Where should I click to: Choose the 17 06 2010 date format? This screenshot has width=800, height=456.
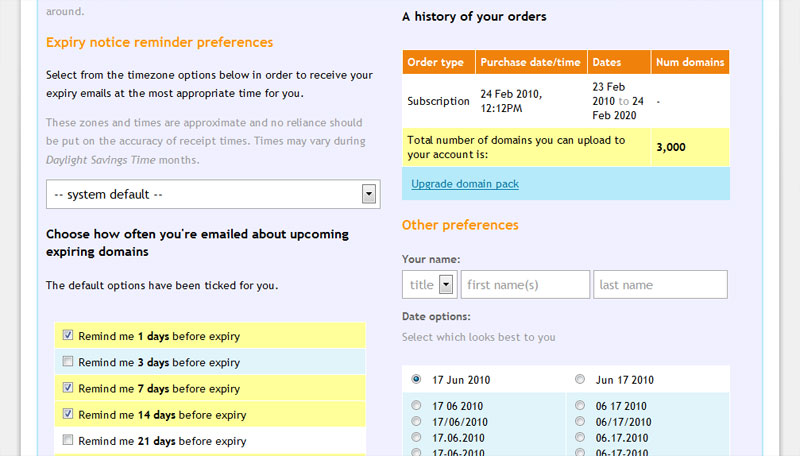coord(416,406)
